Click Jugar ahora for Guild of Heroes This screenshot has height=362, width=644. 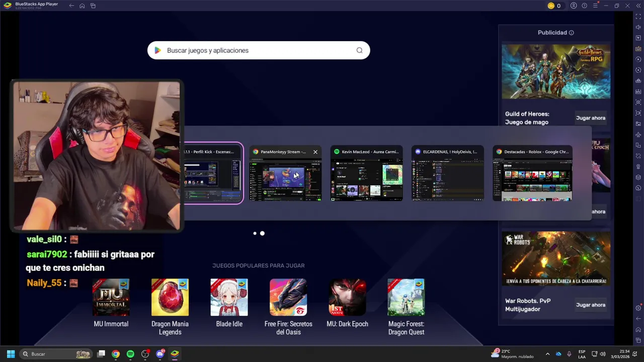tap(591, 118)
